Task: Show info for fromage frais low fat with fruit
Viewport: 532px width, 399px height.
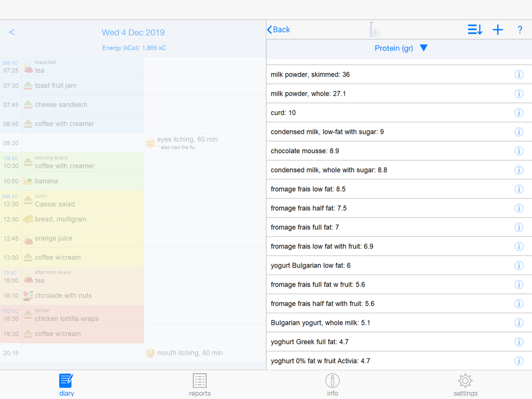Action: point(519,246)
